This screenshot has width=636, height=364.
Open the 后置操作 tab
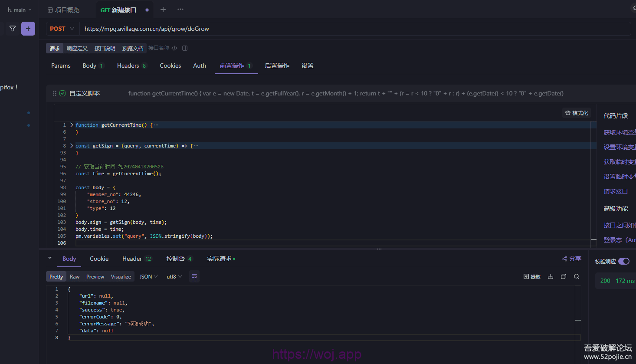277,66
